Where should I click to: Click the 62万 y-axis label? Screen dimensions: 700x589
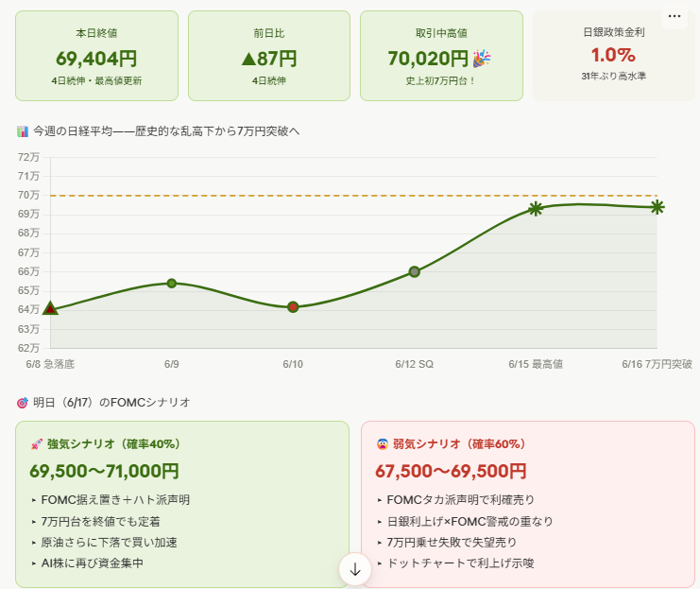28,348
